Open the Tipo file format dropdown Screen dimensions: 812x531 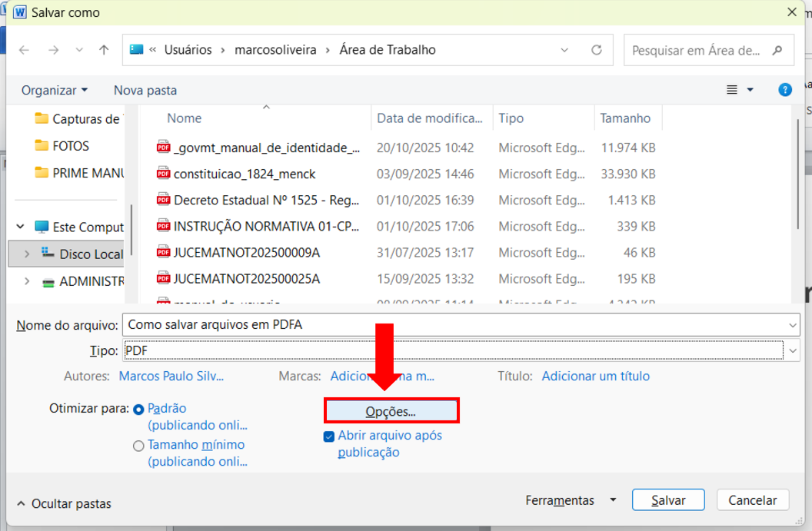coord(793,351)
